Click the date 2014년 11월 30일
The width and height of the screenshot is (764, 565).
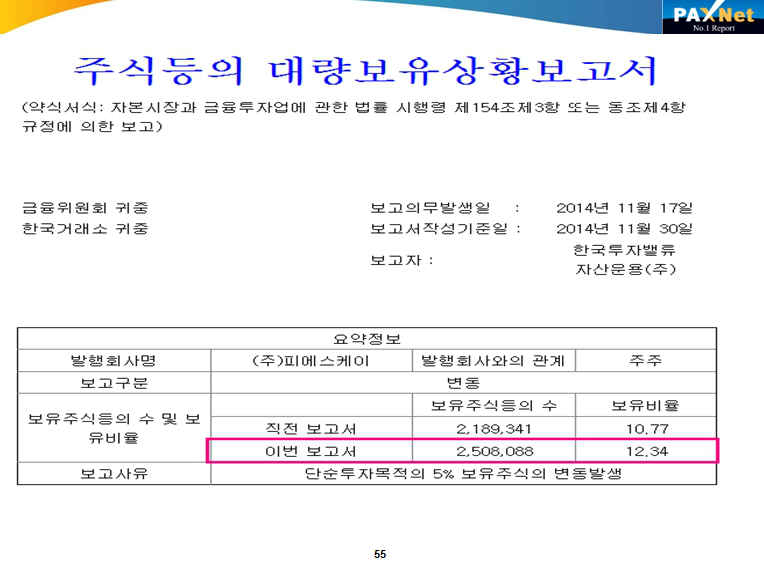625,229
